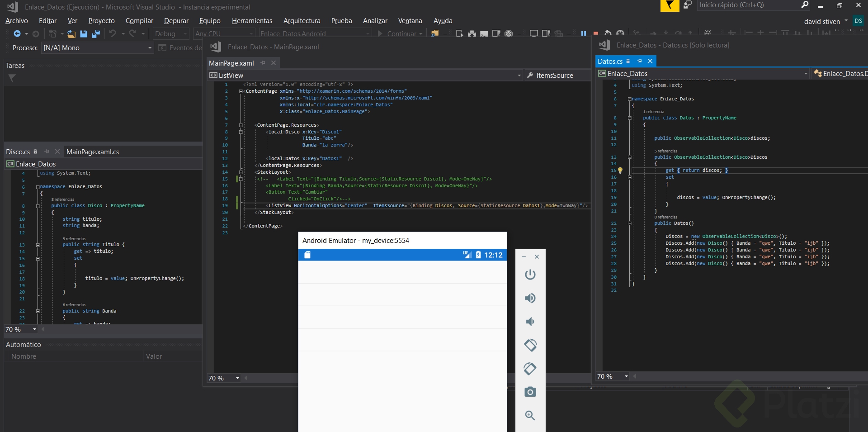Toggle pin on the MainPage.xaml tab
The width and height of the screenshot is (868, 432).
click(x=263, y=63)
